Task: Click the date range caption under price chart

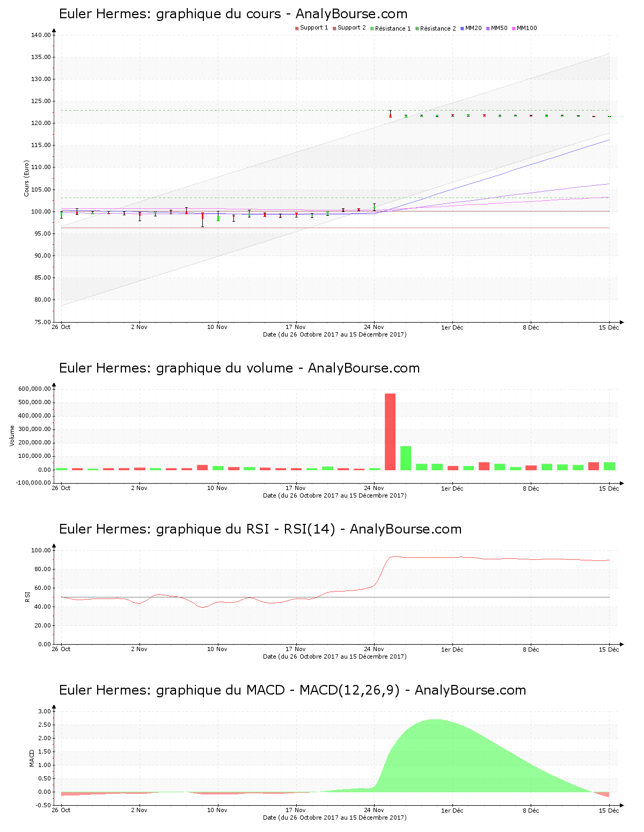Action: pyautogui.click(x=335, y=334)
